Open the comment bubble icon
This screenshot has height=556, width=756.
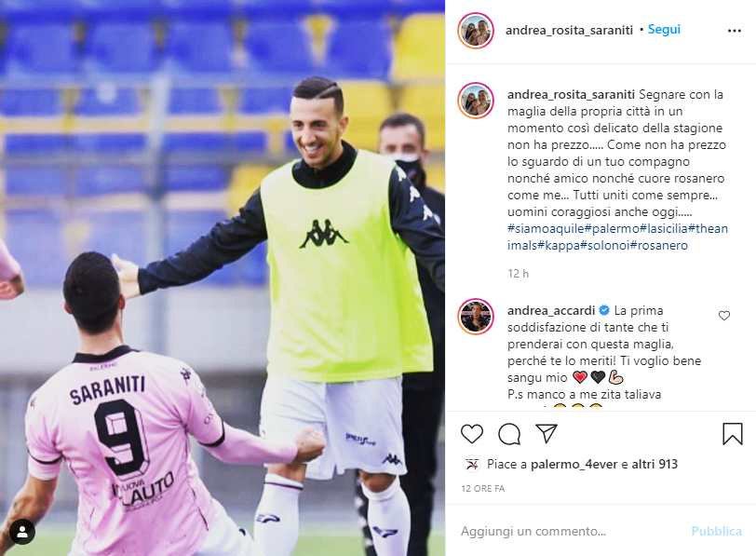pyautogui.click(x=509, y=433)
